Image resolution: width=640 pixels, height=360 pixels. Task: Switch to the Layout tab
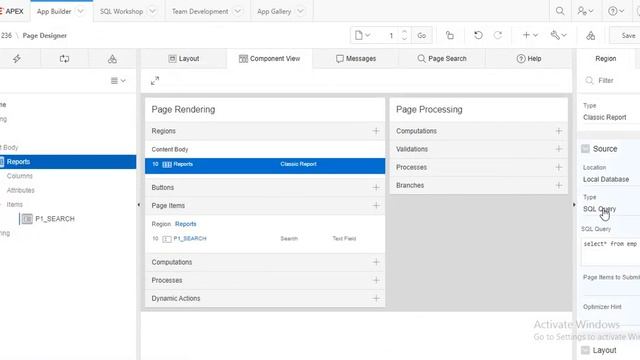pyautogui.click(x=184, y=59)
